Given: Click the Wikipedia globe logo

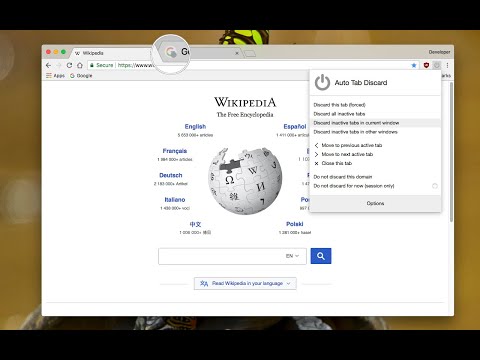Looking at the screenshot, I should [245, 181].
